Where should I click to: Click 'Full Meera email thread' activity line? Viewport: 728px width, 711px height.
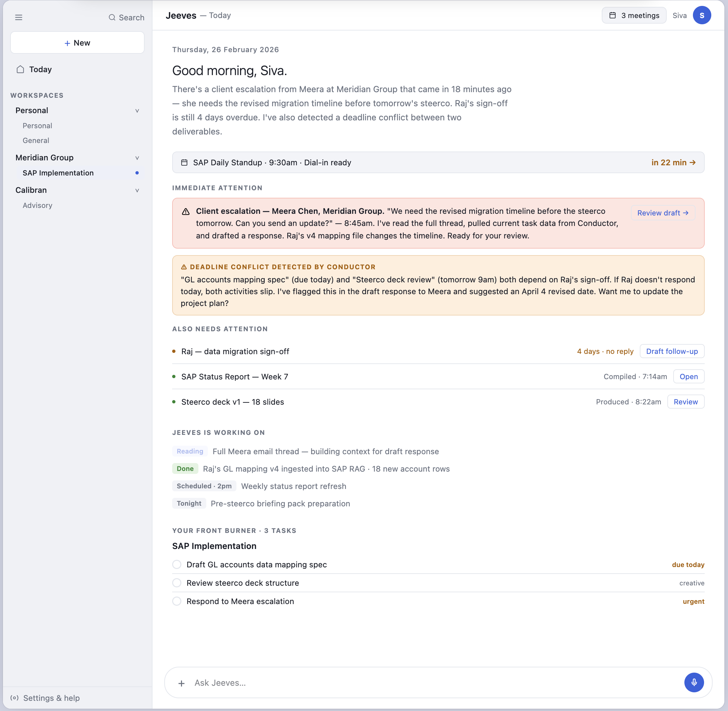(326, 452)
